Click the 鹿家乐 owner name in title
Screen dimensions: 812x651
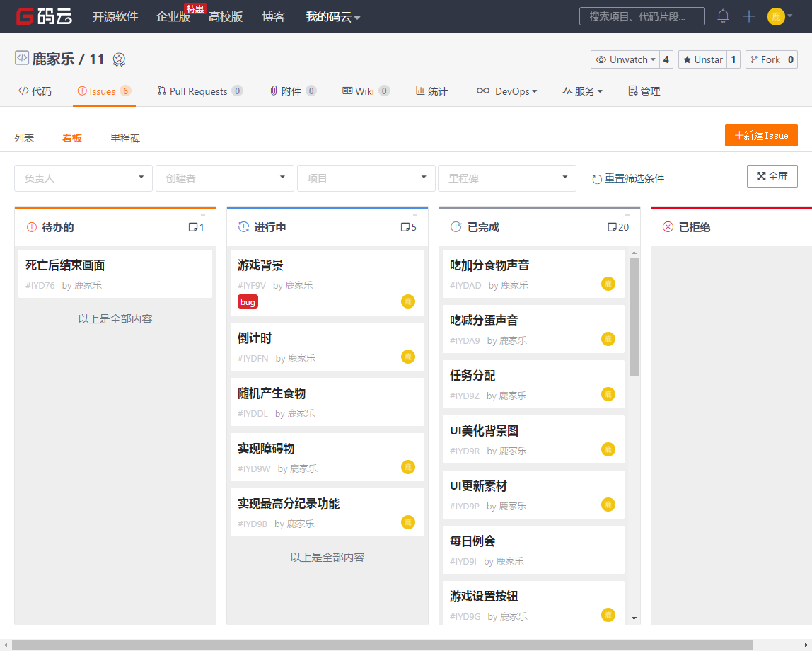pyautogui.click(x=53, y=59)
